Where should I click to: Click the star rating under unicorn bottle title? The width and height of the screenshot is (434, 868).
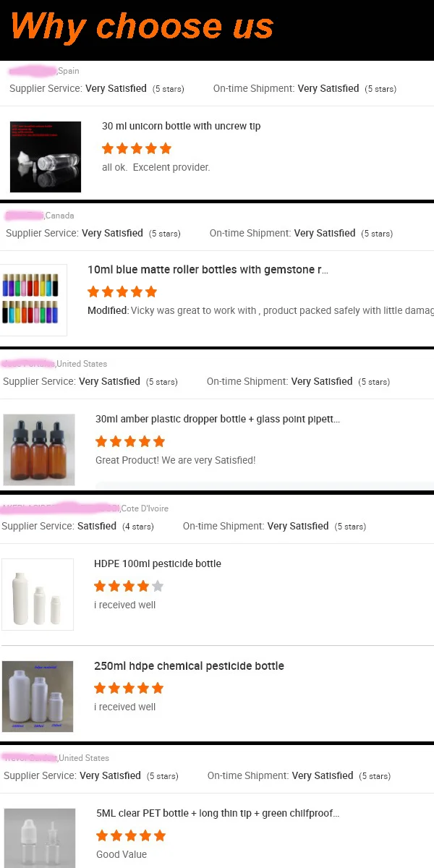(x=137, y=148)
